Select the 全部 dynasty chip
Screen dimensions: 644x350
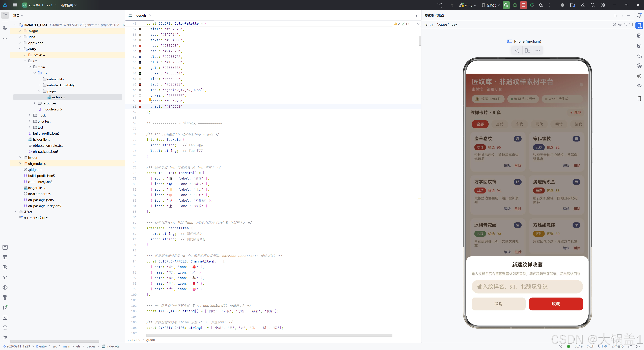pyautogui.click(x=480, y=124)
